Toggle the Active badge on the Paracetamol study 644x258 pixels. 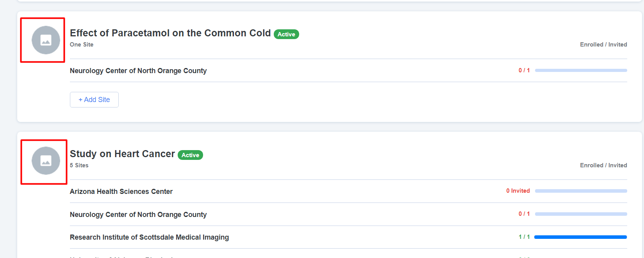click(x=286, y=34)
